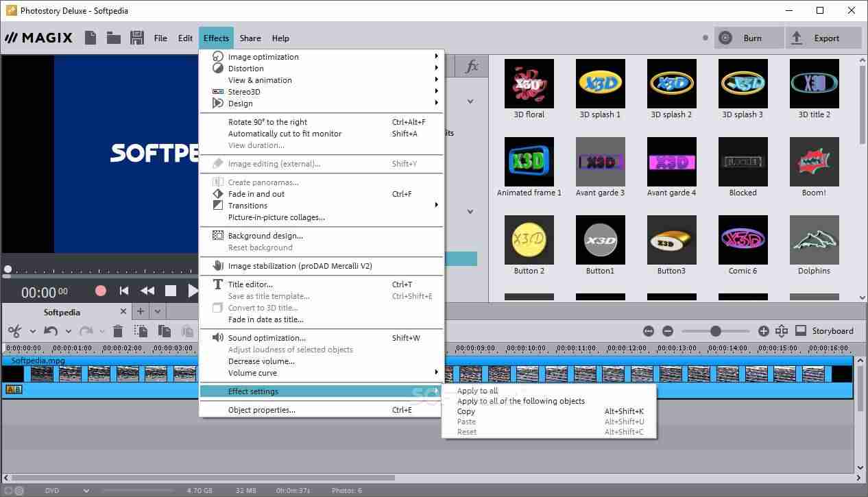
Task: Choose Fade in and out
Action: (256, 194)
